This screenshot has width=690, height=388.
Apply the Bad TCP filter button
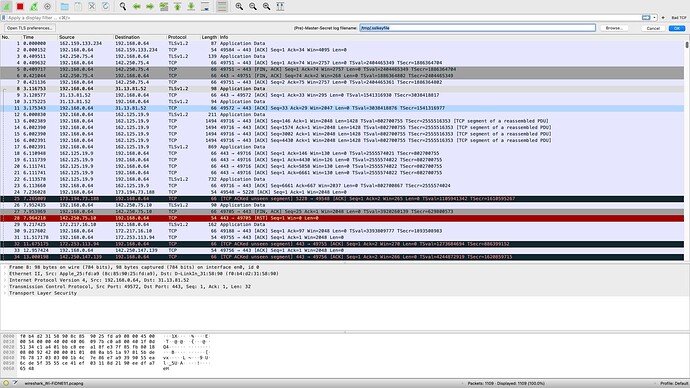(679, 18)
